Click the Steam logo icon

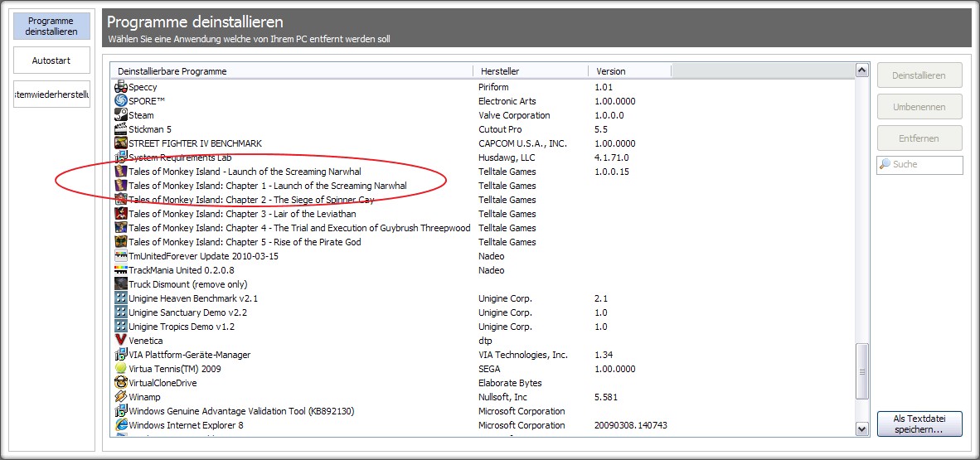pyautogui.click(x=121, y=115)
